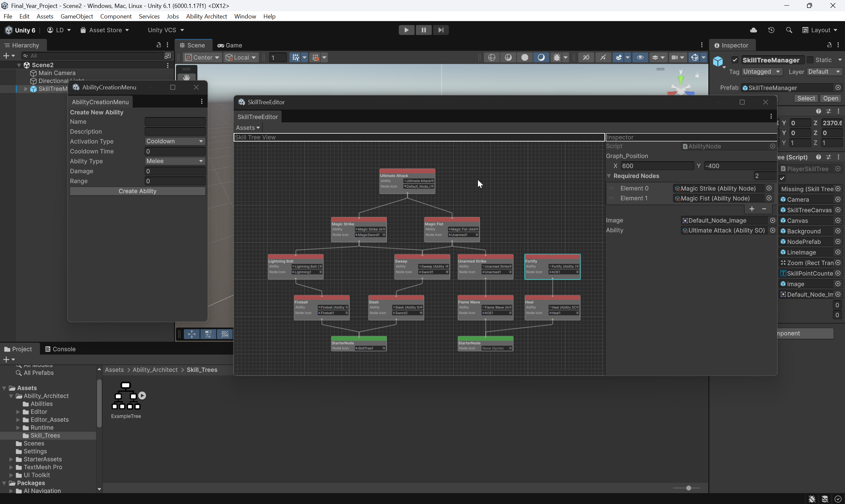Click the Step forward button
The width and height of the screenshot is (845, 504).
pyautogui.click(x=441, y=30)
